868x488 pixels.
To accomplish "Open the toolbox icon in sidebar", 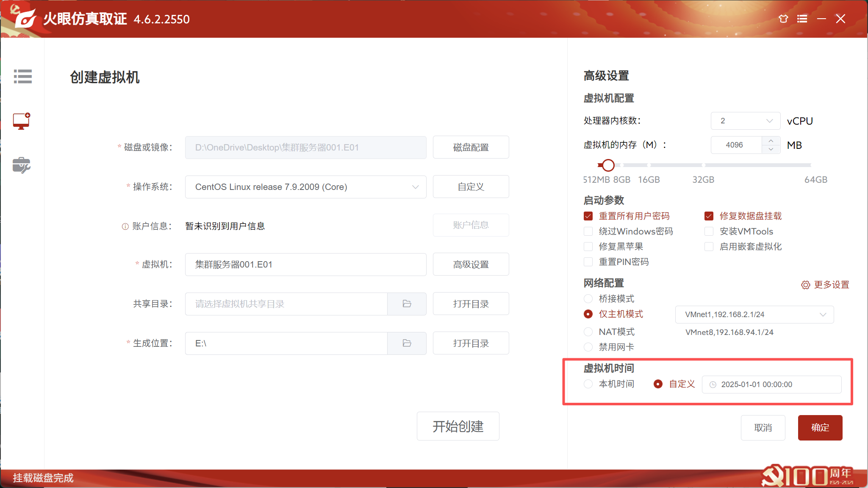I will (21, 165).
